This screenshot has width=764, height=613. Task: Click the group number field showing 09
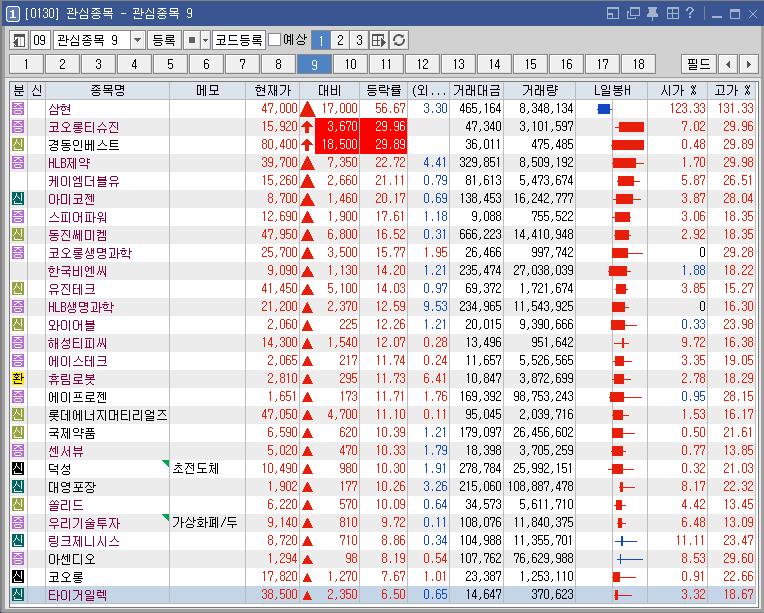click(x=40, y=40)
